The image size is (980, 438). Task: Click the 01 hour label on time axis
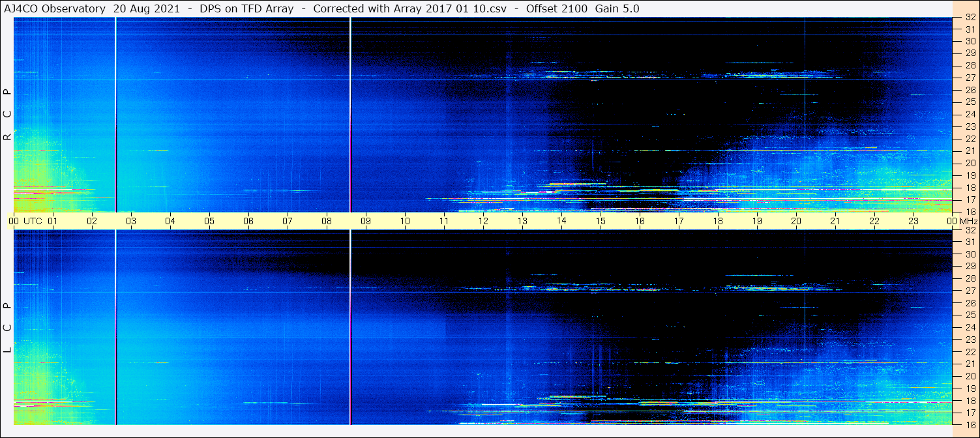(53, 221)
